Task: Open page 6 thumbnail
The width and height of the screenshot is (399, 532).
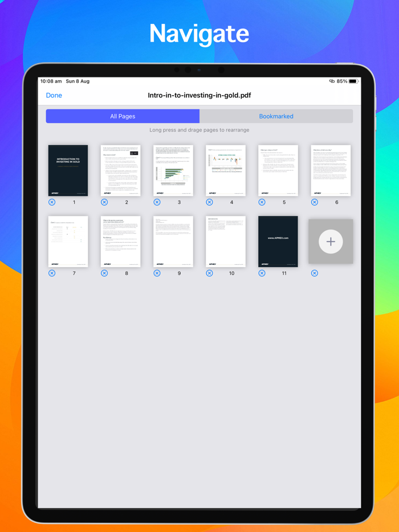Action: (331, 171)
